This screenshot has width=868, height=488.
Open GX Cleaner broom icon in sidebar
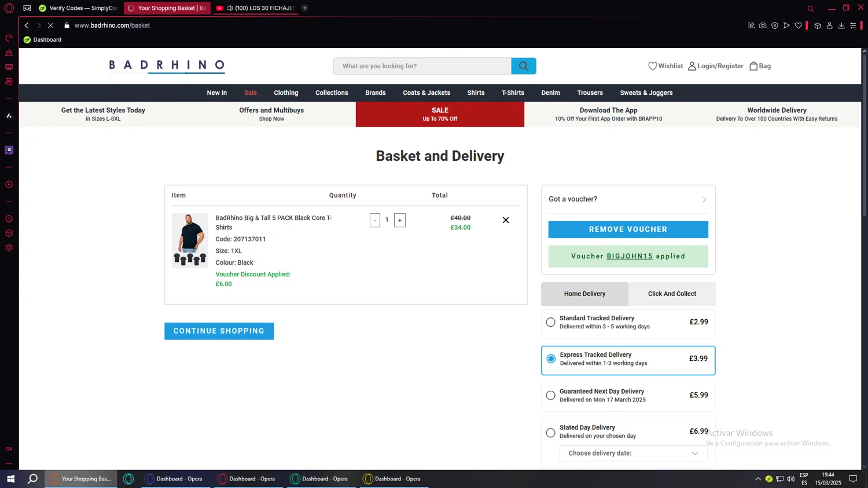click(9, 53)
